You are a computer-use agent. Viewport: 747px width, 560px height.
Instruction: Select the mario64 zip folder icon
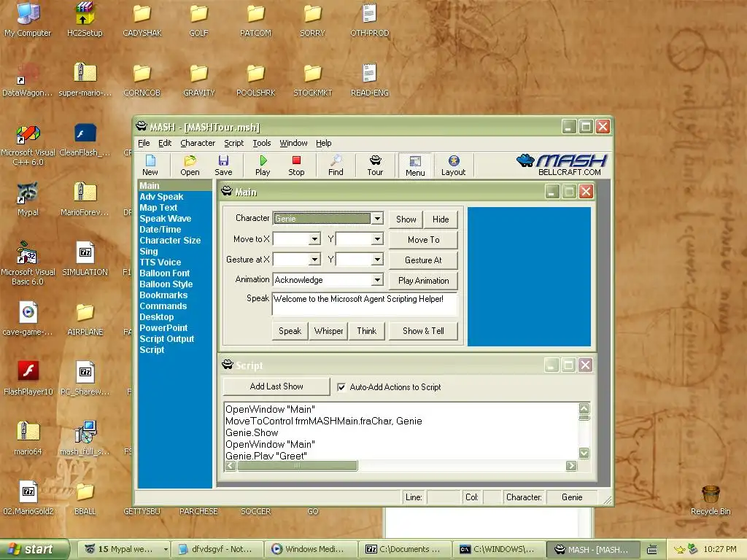tap(28, 438)
